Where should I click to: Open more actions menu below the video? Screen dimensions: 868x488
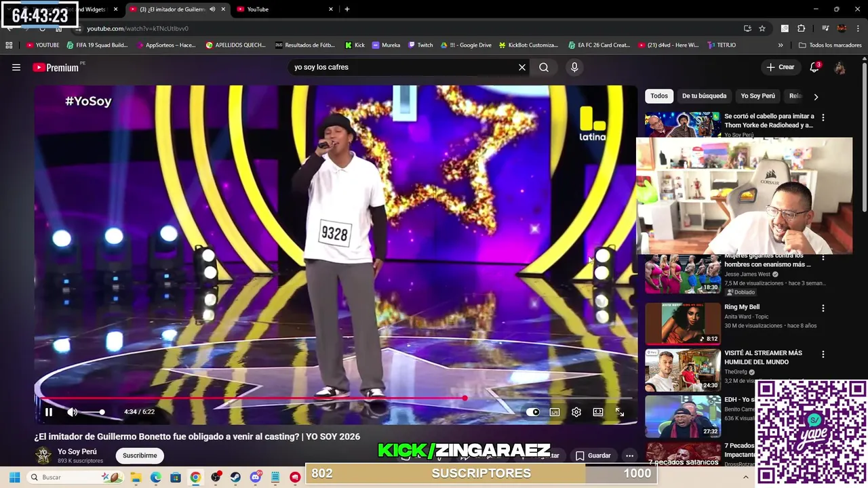point(629,455)
